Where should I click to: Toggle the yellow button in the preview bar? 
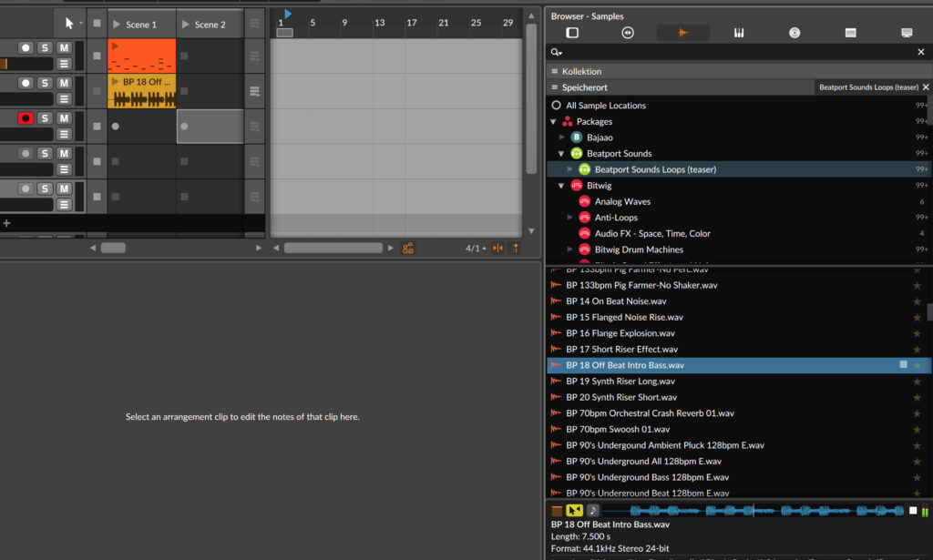[574, 510]
